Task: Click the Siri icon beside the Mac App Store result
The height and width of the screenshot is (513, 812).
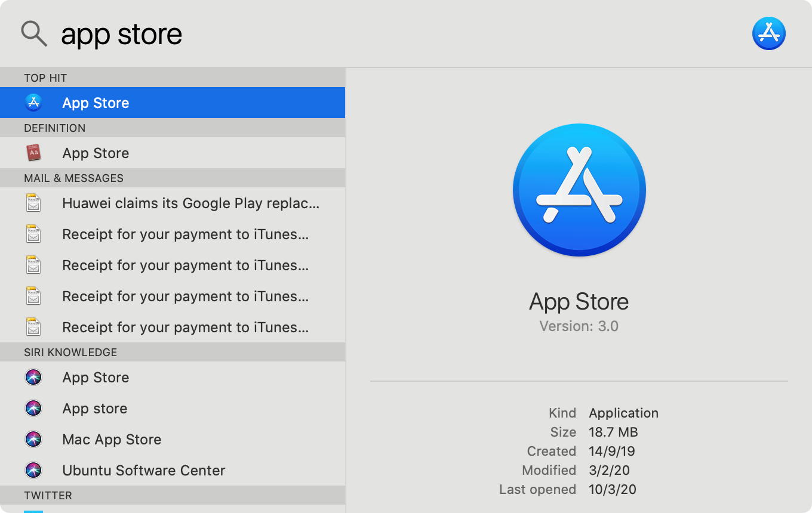Action: [x=33, y=439]
